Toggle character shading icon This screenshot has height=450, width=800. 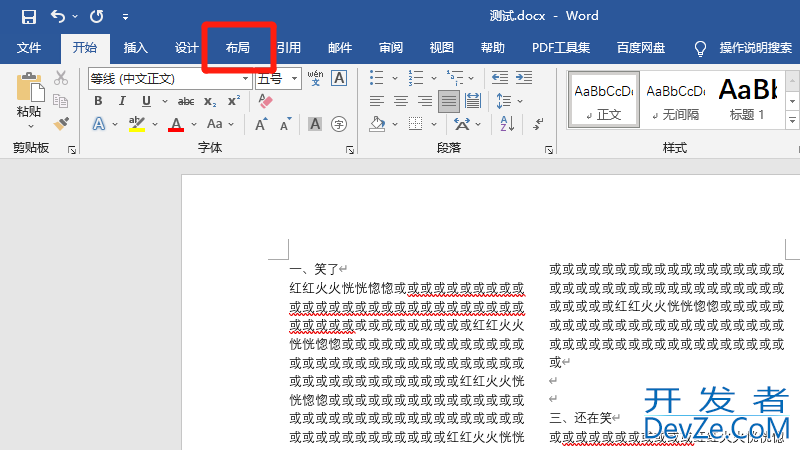(315, 124)
